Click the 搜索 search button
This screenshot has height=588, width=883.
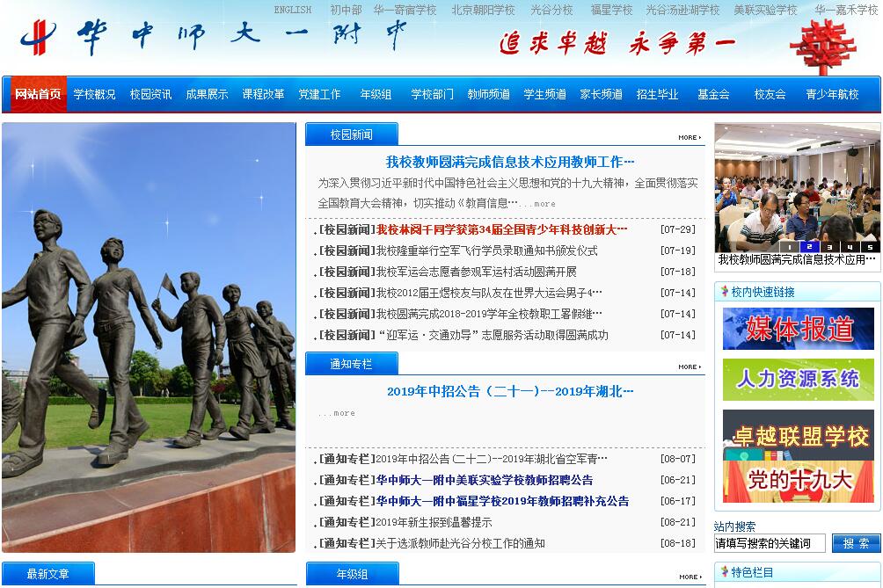pos(856,543)
